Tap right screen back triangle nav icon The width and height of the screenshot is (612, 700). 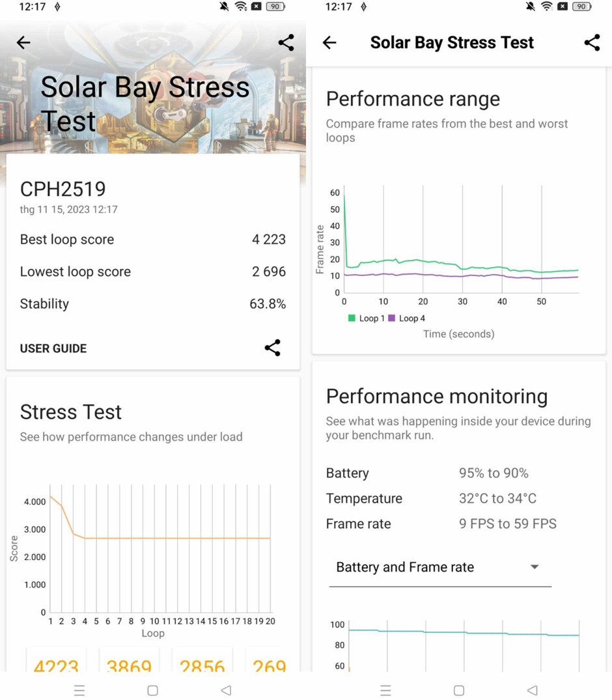pos(533,690)
